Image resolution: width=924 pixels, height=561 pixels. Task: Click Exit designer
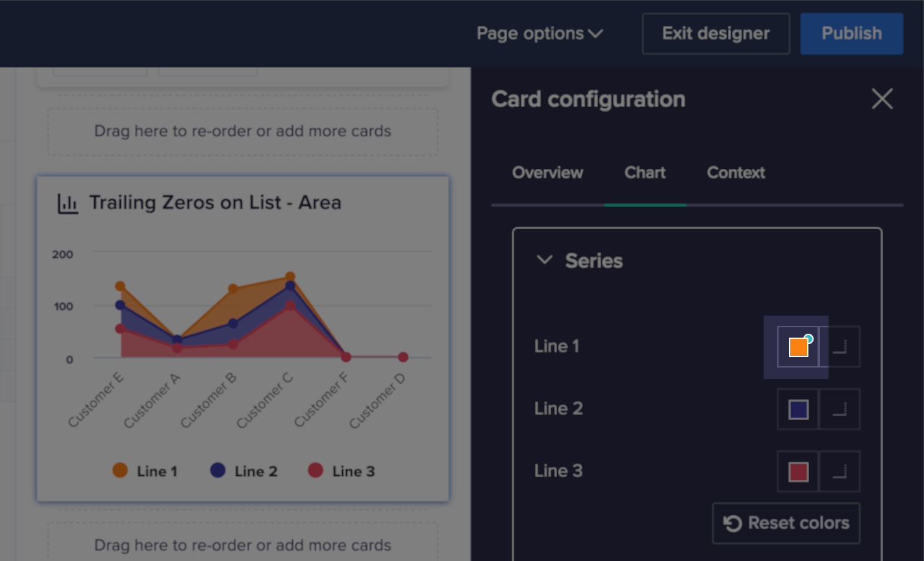(x=715, y=33)
